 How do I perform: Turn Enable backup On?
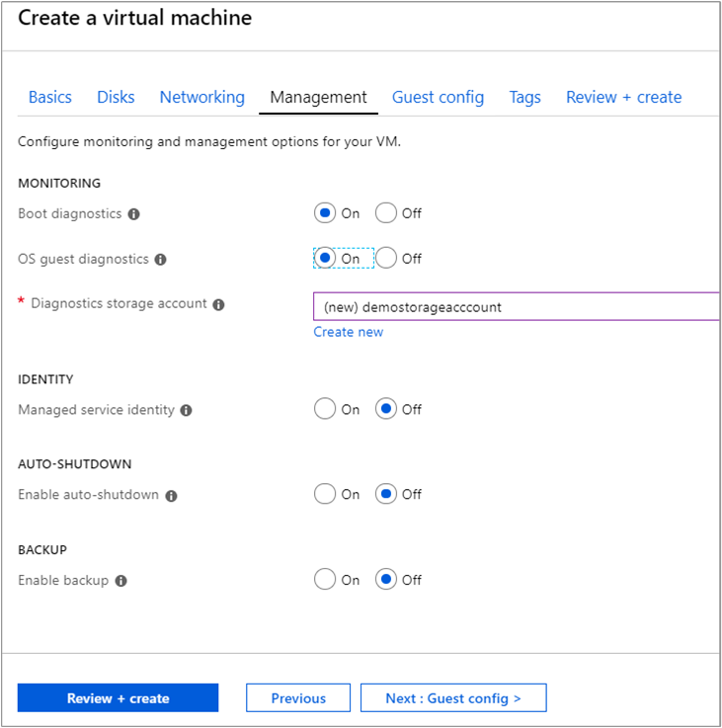[x=325, y=580]
